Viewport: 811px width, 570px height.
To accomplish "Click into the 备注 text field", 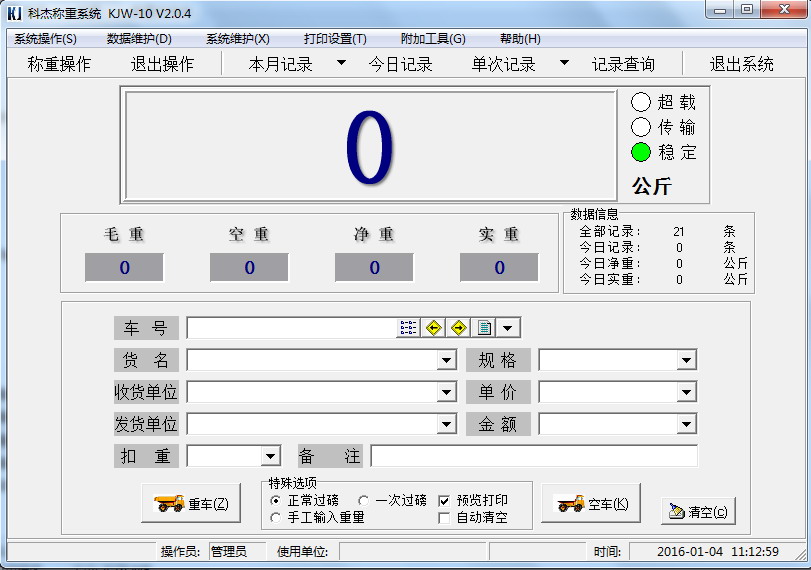I will point(534,456).
